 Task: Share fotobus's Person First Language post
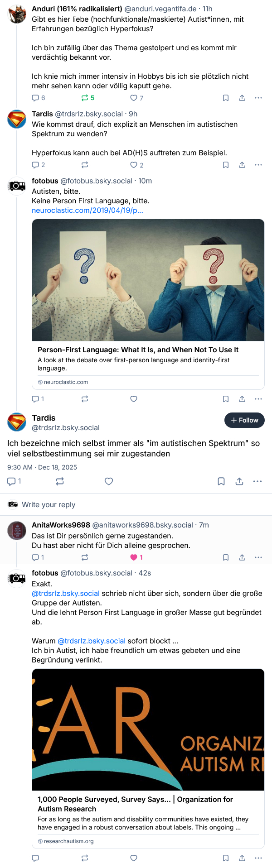pyautogui.click(x=242, y=399)
